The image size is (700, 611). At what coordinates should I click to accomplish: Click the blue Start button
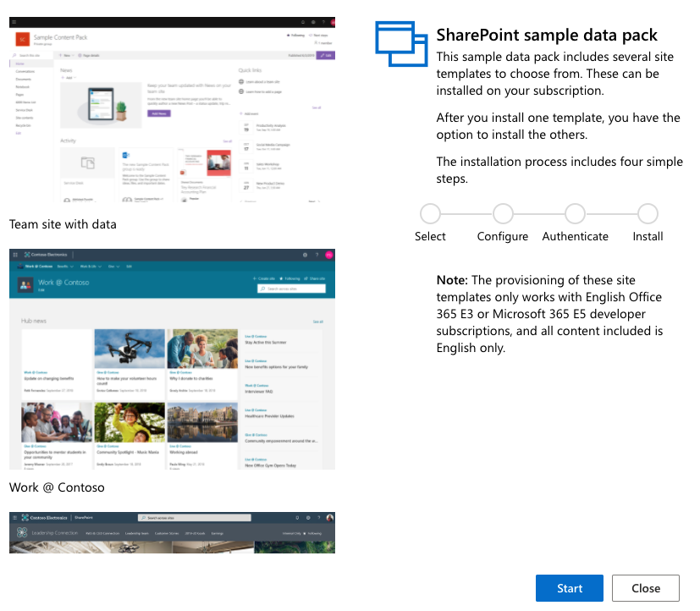pyautogui.click(x=569, y=588)
